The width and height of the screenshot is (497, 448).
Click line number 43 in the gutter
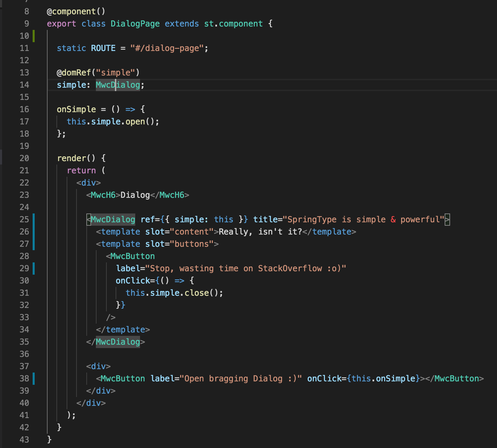[24, 440]
